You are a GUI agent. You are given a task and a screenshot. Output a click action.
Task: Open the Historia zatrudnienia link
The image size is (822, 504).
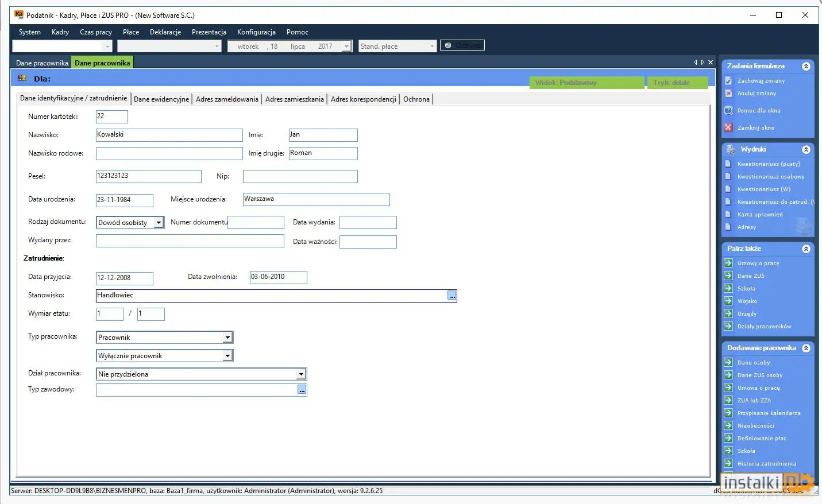click(766, 463)
